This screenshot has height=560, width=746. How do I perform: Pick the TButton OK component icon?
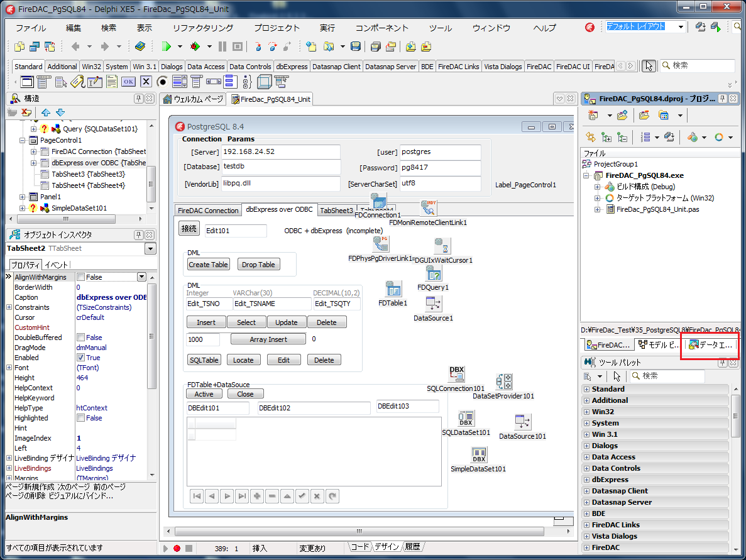pos(128,82)
